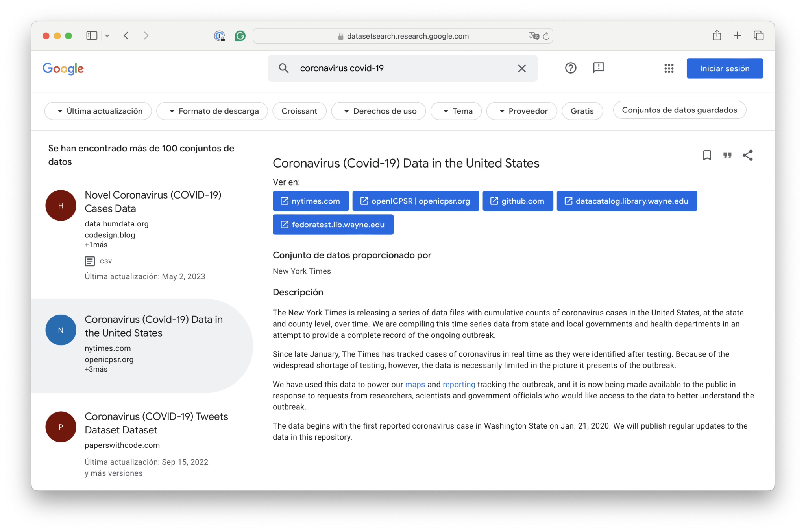This screenshot has width=806, height=532.
Task: Open openICPSR source link
Action: (x=416, y=201)
